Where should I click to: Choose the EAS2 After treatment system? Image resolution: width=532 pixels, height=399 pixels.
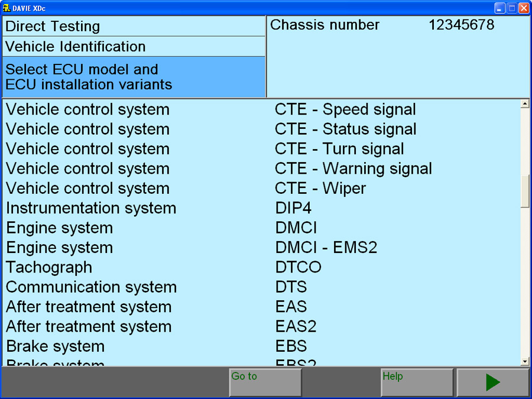click(296, 326)
